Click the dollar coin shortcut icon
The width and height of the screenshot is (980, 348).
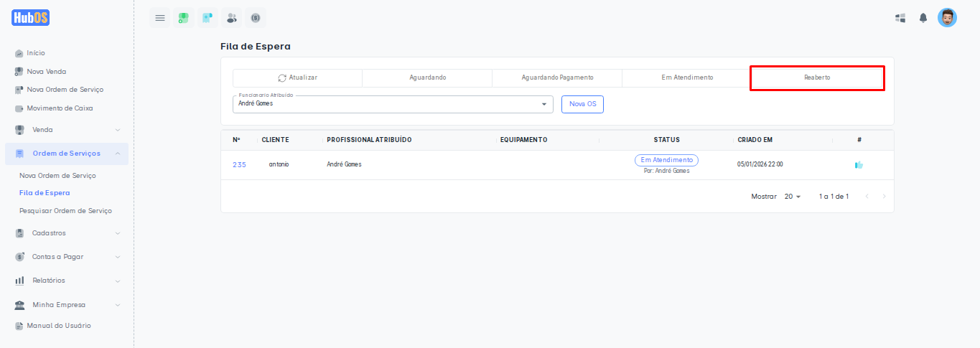click(x=255, y=18)
